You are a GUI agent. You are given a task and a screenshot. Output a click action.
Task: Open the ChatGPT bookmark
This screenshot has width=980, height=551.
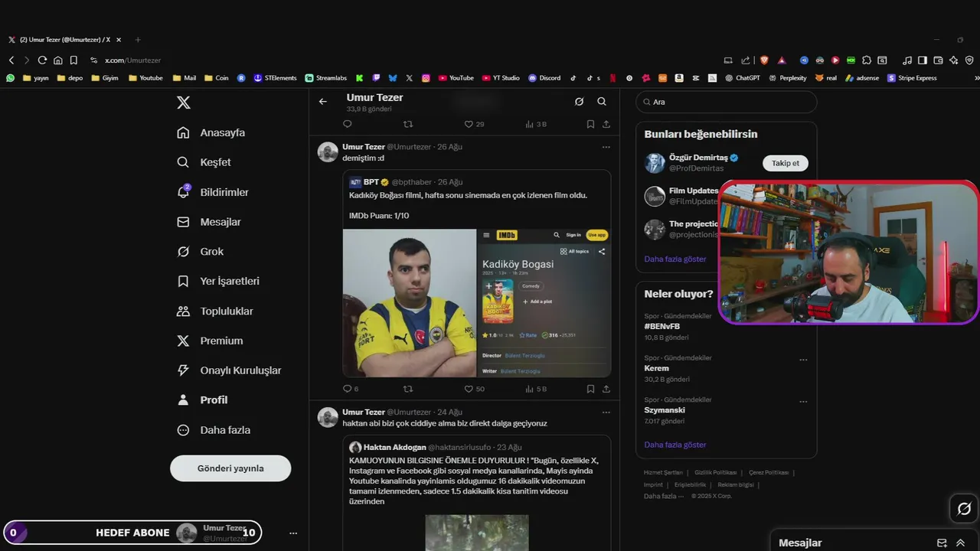[x=743, y=77]
